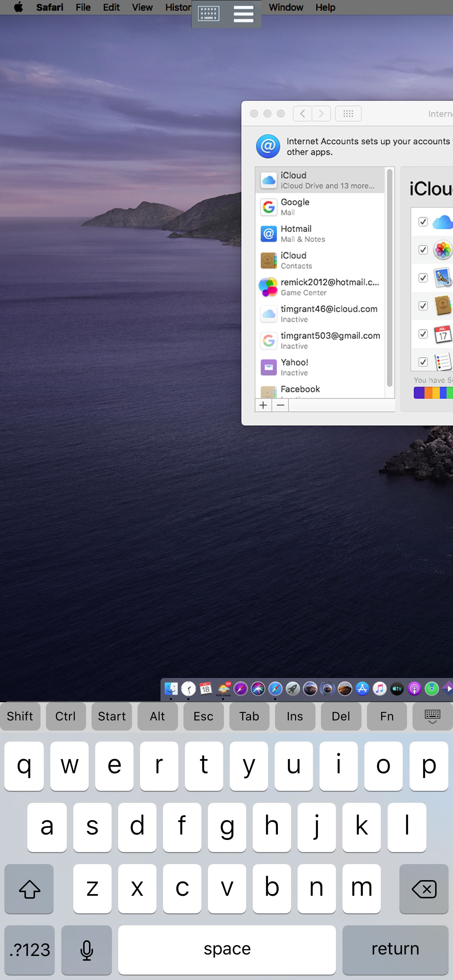Open the macOS Mojave desert icon in Dock

345,689
